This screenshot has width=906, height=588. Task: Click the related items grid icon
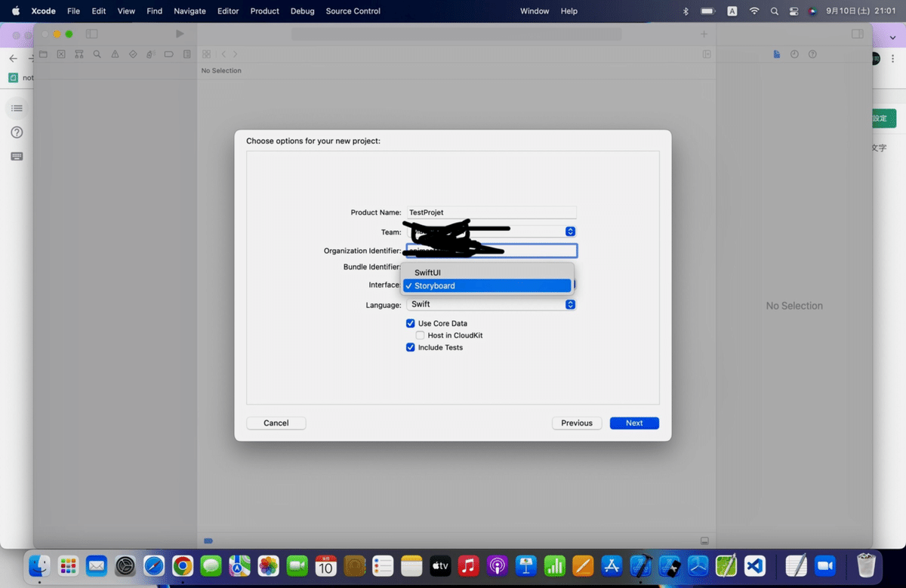pyautogui.click(x=206, y=54)
